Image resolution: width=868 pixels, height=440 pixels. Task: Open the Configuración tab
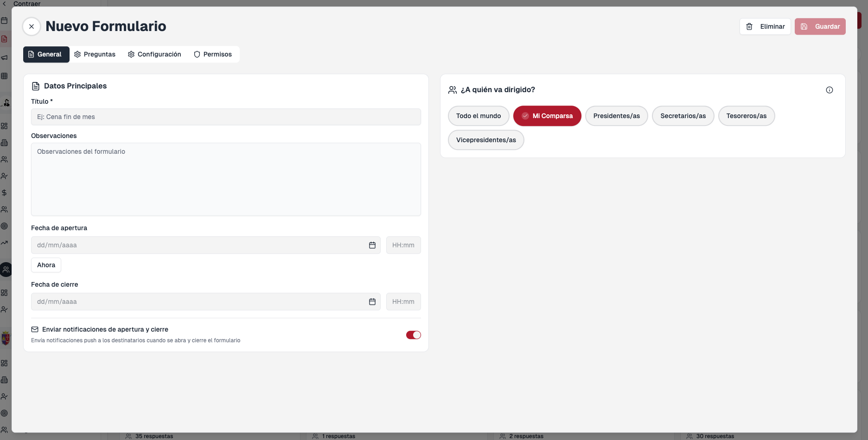(x=155, y=54)
